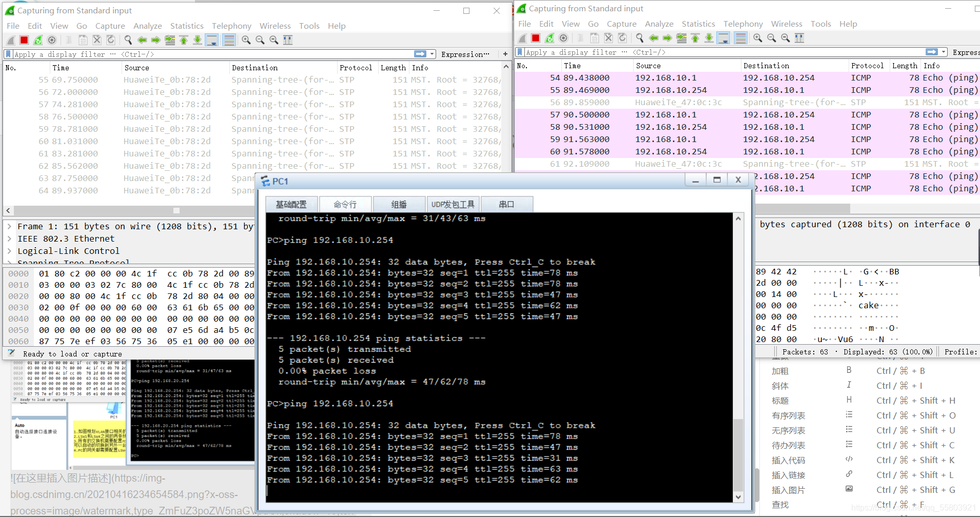Open filter history dropdown in left Wireshark
The width and height of the screenshot is (980, 517).
pyautogui.click(x=432, y=54)
